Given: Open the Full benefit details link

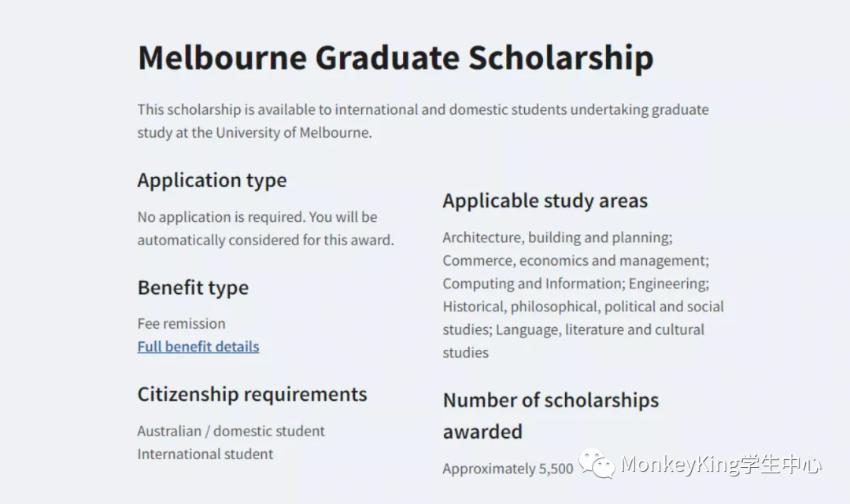Looking at the screenshot, I should (198, 347).
